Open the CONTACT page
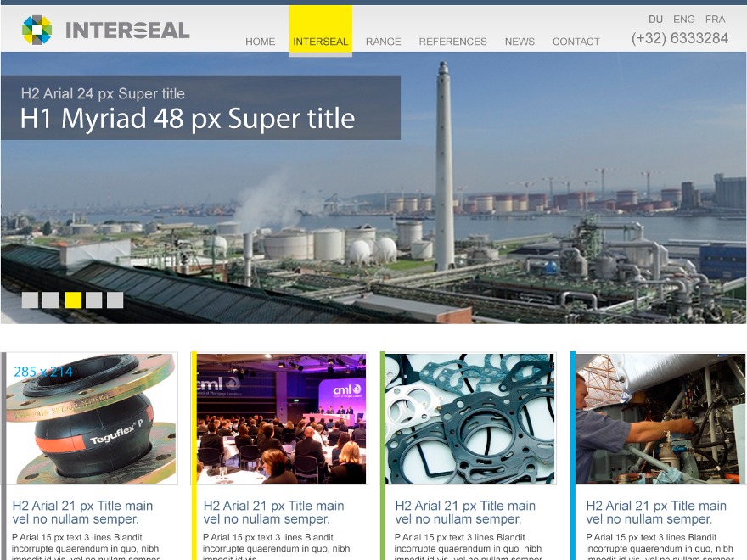 pyautogui.click(x=576, y=42)
